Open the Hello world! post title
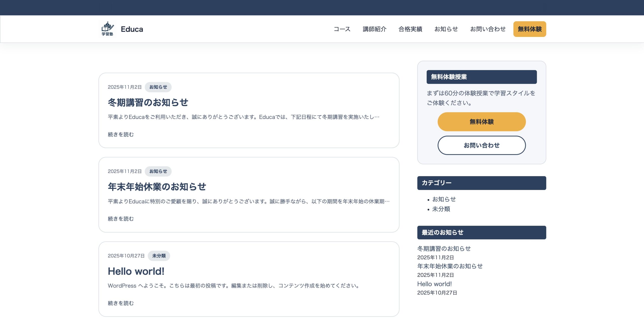Screen dimensions: 644x324 (136, 271)
